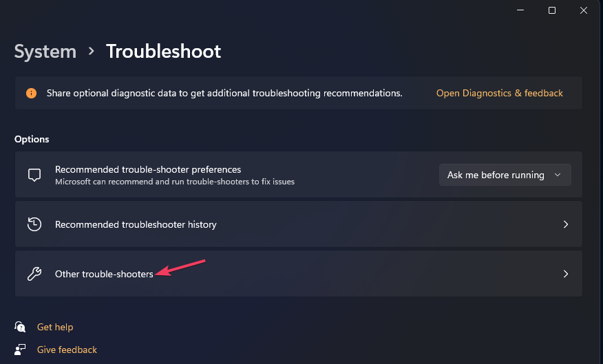Select the Troubleshoot breadcrumb title
603x364 pixels.
coord(163,52)
